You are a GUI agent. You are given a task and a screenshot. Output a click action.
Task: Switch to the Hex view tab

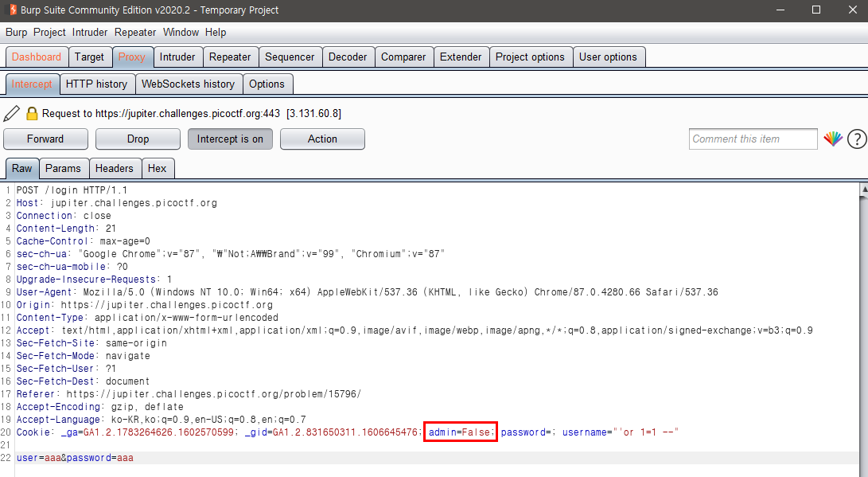[157, 168]
